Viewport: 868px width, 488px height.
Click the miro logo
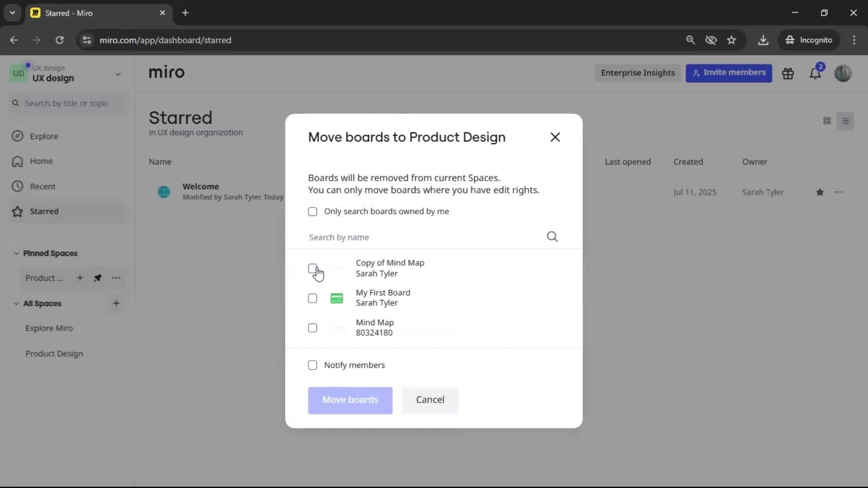(166, 72)
